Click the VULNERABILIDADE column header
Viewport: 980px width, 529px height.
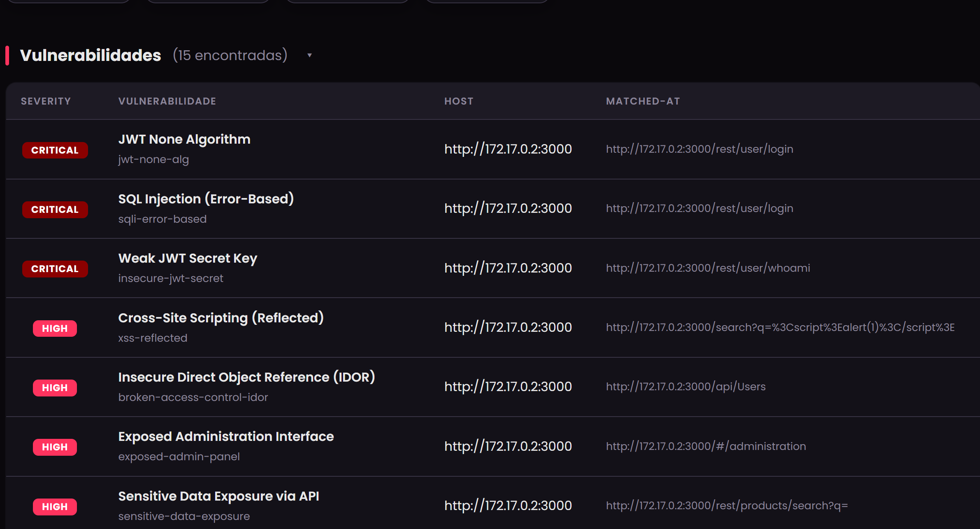(x=167, y=101)
